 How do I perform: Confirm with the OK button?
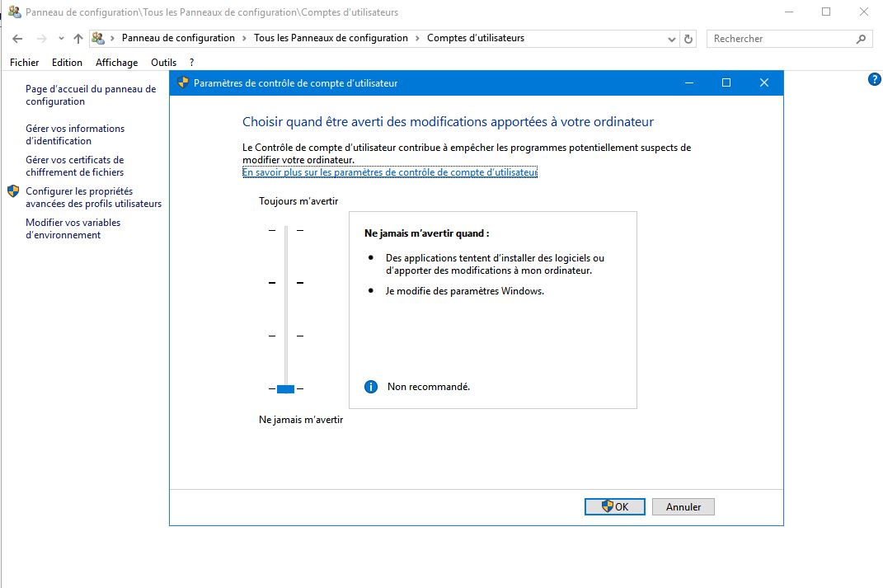coord(615,507)
